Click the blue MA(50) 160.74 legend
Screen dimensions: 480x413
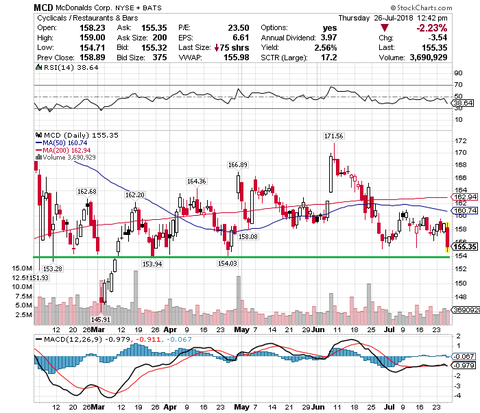coord(65,143)
